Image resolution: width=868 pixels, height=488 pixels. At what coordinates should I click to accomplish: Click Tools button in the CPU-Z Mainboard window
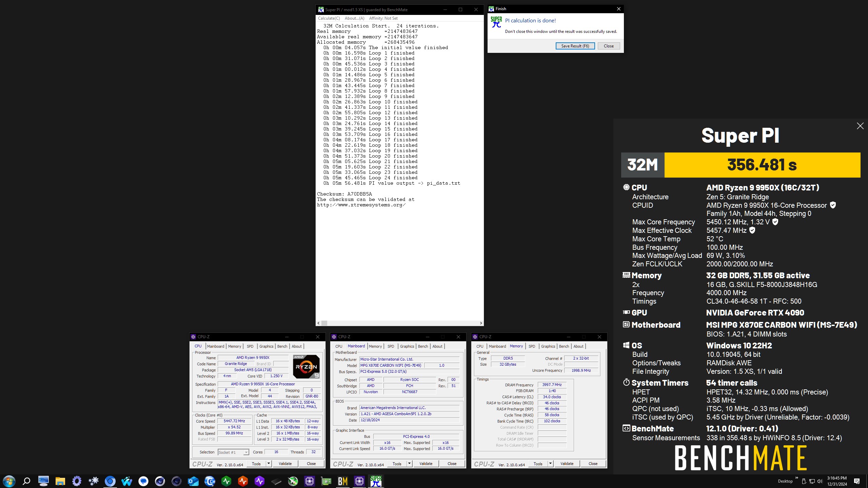point(397,464)
